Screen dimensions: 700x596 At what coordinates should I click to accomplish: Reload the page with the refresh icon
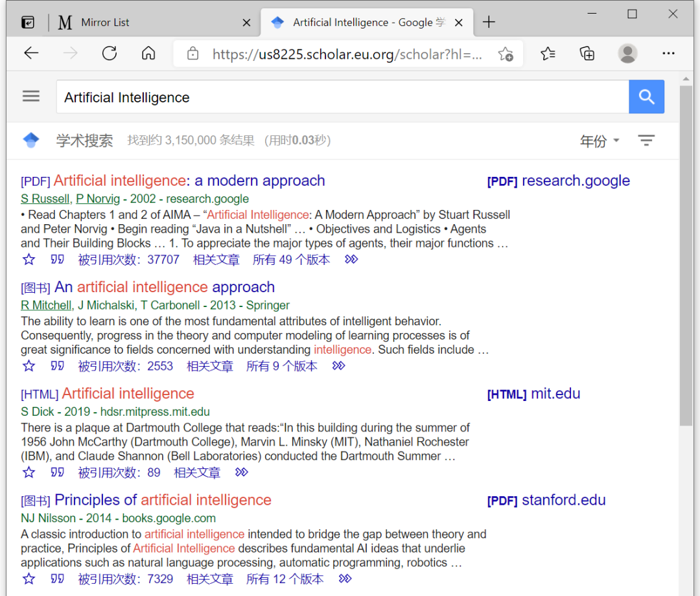point(110,54)
